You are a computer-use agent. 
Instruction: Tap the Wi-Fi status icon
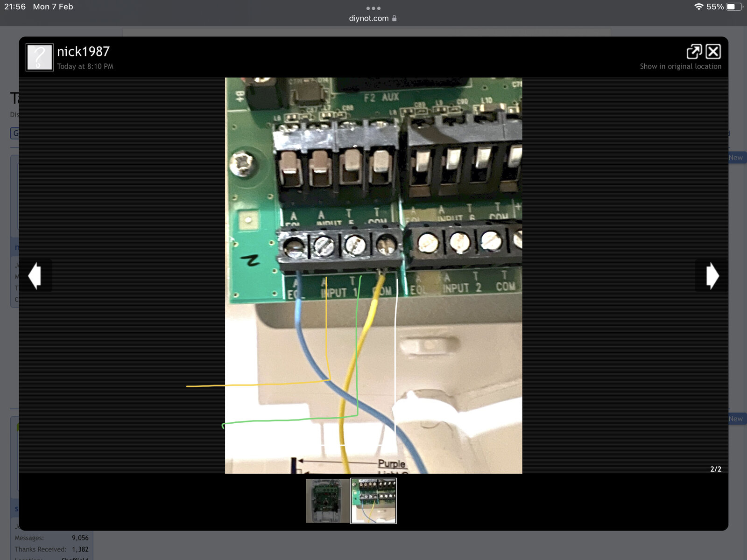pos(698,7)
